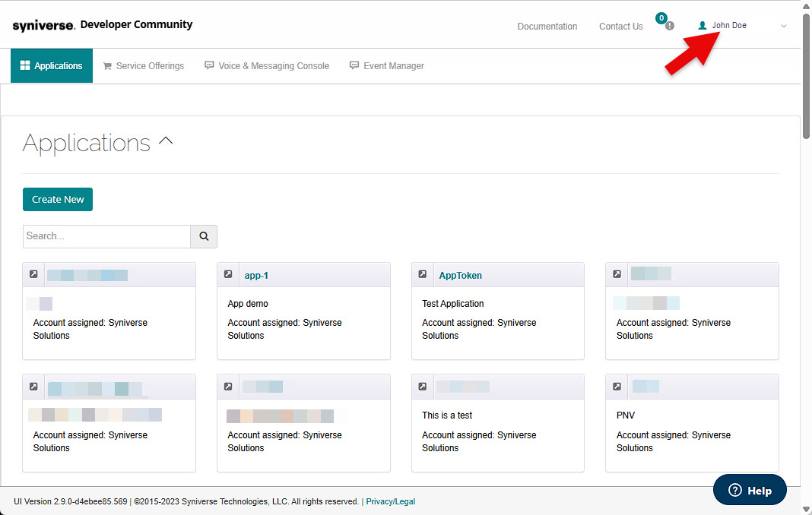Focus the Search applications input field

[x=106, y=236]
